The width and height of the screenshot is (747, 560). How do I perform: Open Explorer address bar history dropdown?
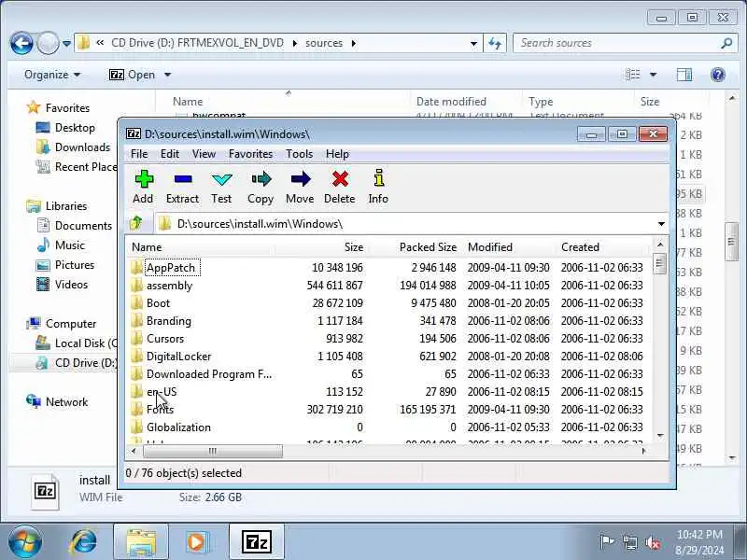pos(473,44)
